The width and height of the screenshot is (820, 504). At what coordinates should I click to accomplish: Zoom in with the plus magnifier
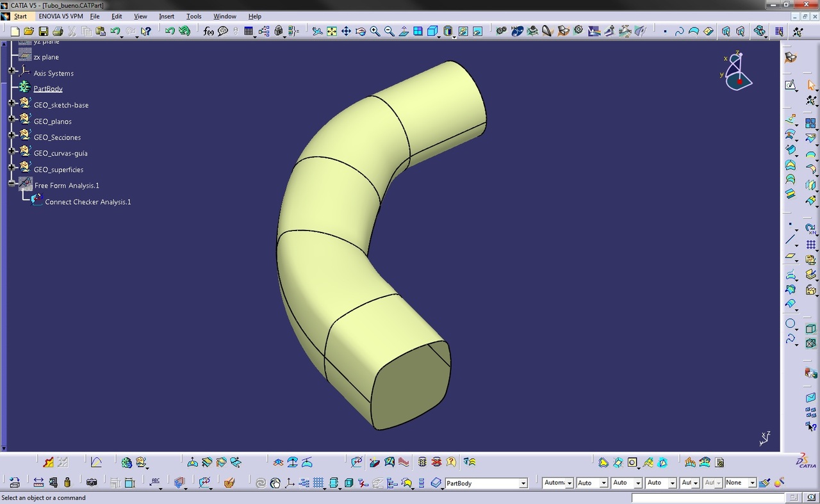click(375, 31)
